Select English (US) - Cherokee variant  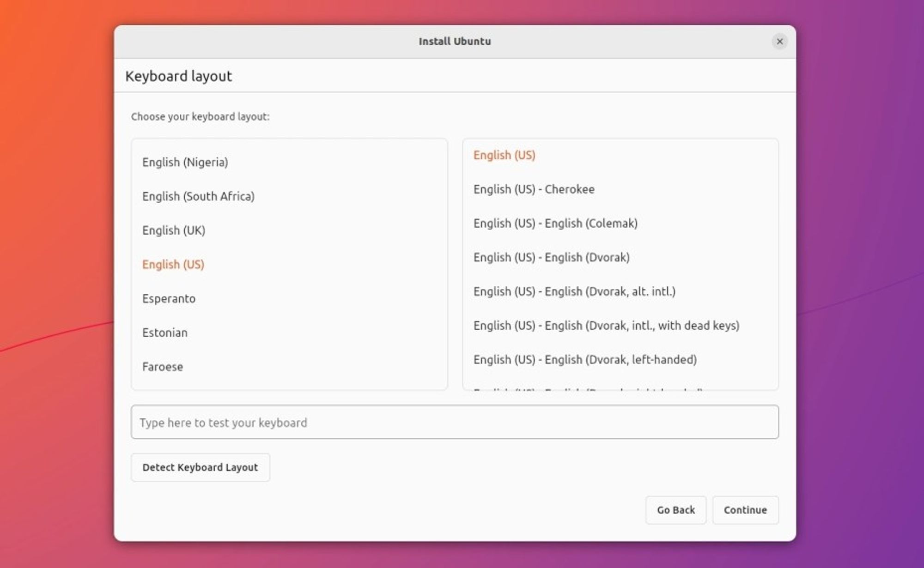coord(534,189)
